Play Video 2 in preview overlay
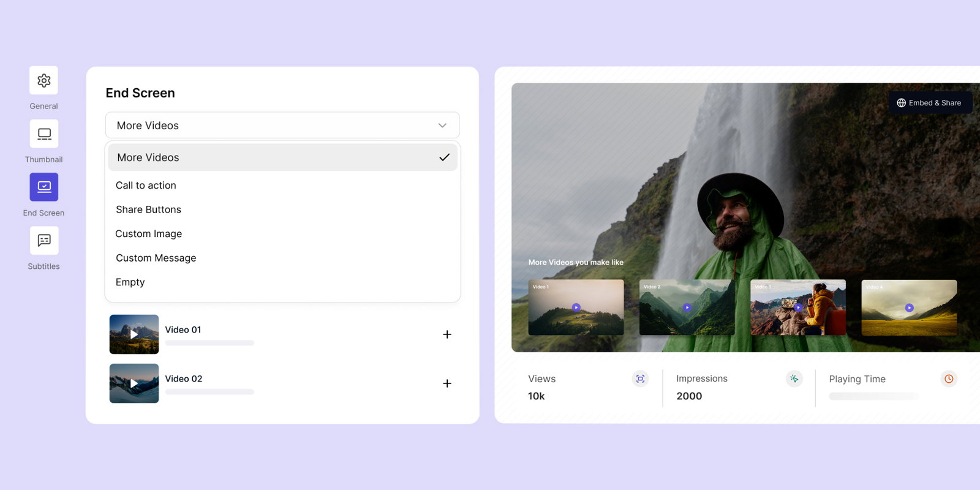The image size is (980, 490). [687, 307]
